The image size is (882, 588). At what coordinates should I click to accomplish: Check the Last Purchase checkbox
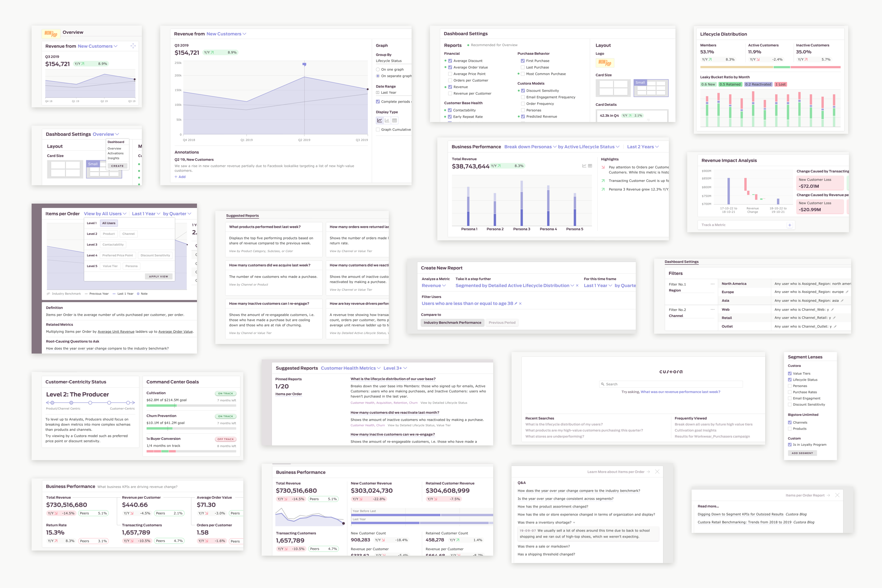click(522, 68)
